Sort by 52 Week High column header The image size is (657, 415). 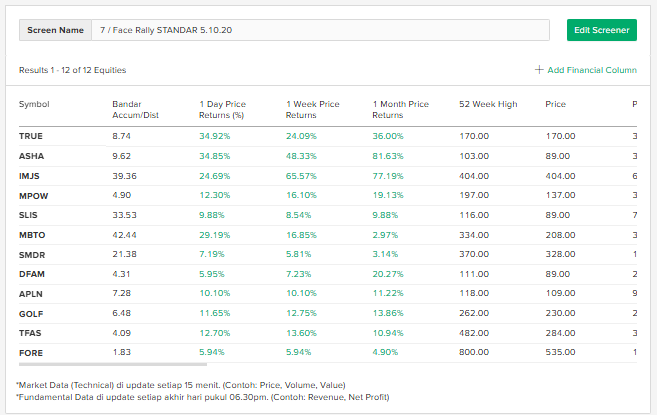click(488, 104)
